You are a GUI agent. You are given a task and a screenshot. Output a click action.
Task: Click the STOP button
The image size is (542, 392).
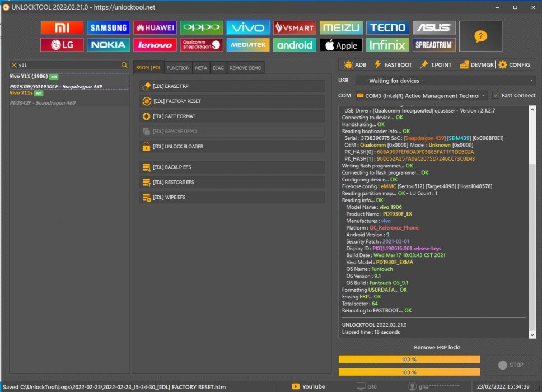point(511,365)
